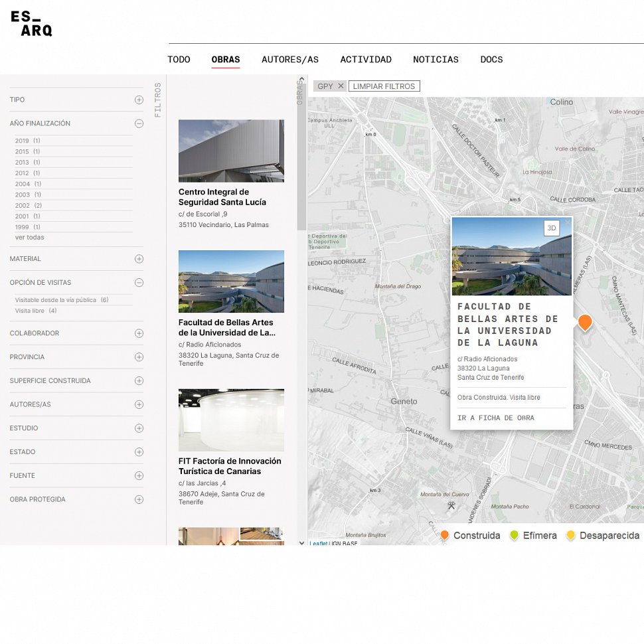Follow the IR A FICHA DE OBRA link

click(495, 418)
